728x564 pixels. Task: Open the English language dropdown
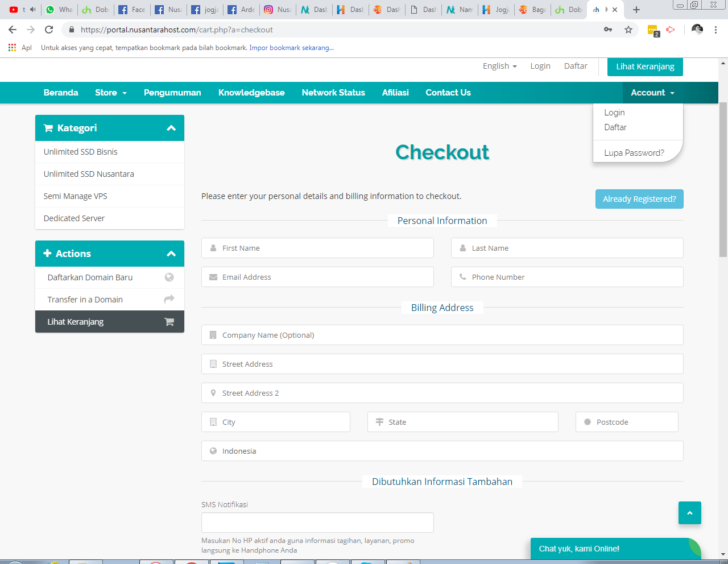pos(499,66)
